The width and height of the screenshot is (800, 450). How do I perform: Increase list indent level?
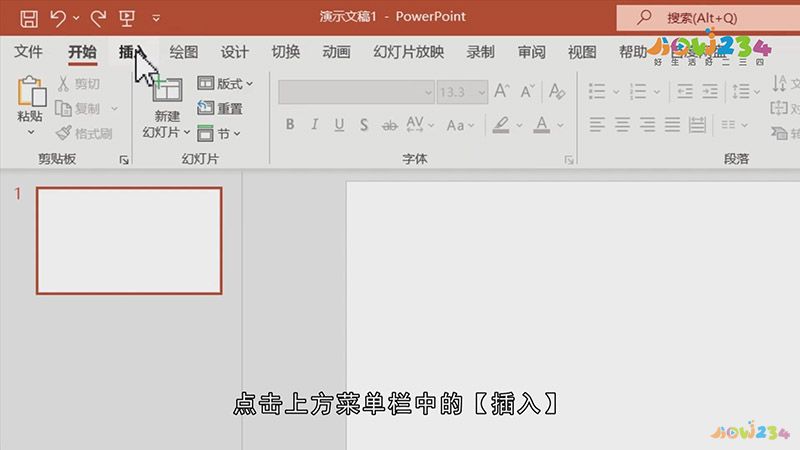(x=710, y=92)
